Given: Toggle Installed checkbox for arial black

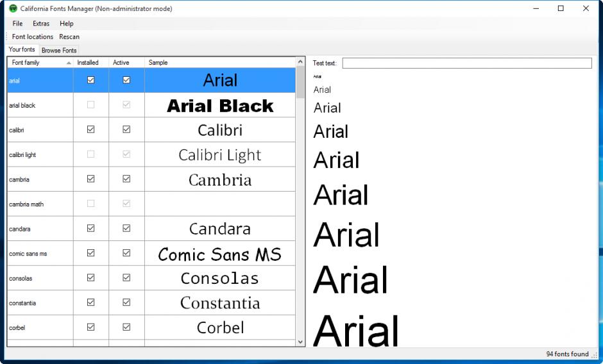Looking at the screenshot, I should pyautogui.click(x=90, y=104).
